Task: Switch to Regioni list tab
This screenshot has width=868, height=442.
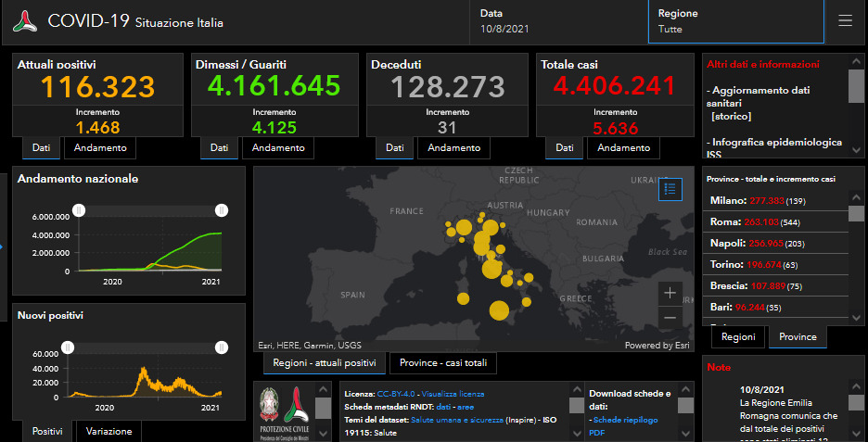Action: click(x=738, y=337)
